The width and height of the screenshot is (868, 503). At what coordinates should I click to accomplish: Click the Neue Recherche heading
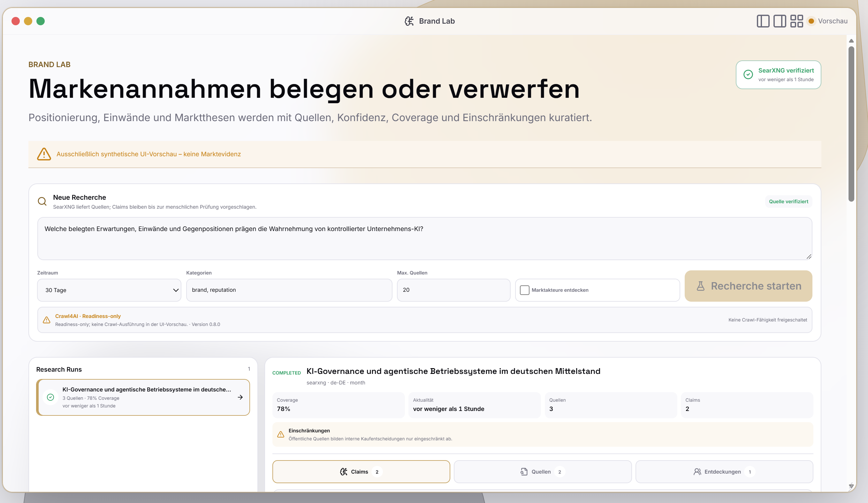coord(80,197)
